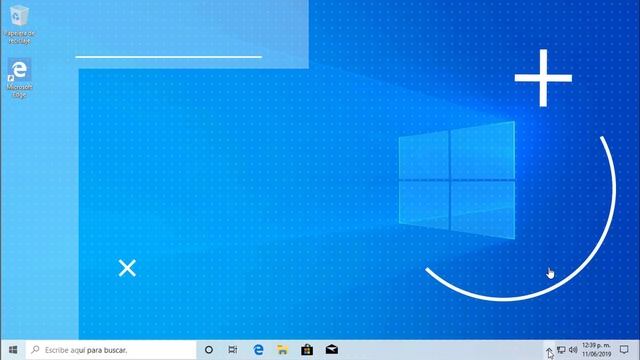Image resolution: width=640 pixels, height=360 pixels.
Task: Open the Action Center notifications icon
Action: (624, 350)
